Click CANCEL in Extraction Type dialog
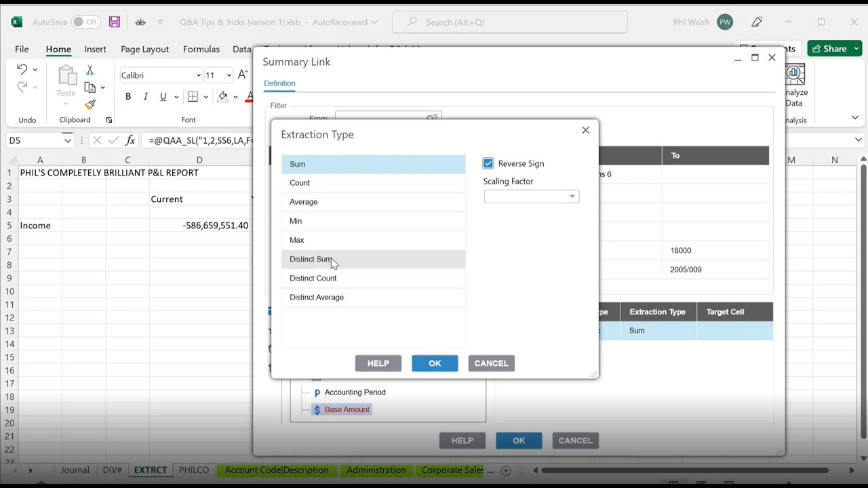This screenshot has height=488, width=868. (x=491, y=363)
